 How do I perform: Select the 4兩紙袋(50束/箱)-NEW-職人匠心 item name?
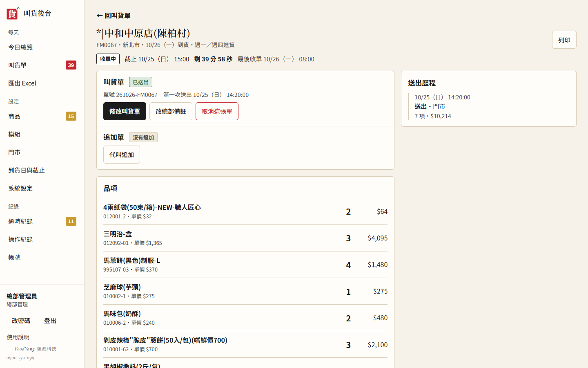pyautogui.click(x=152, y=207)
